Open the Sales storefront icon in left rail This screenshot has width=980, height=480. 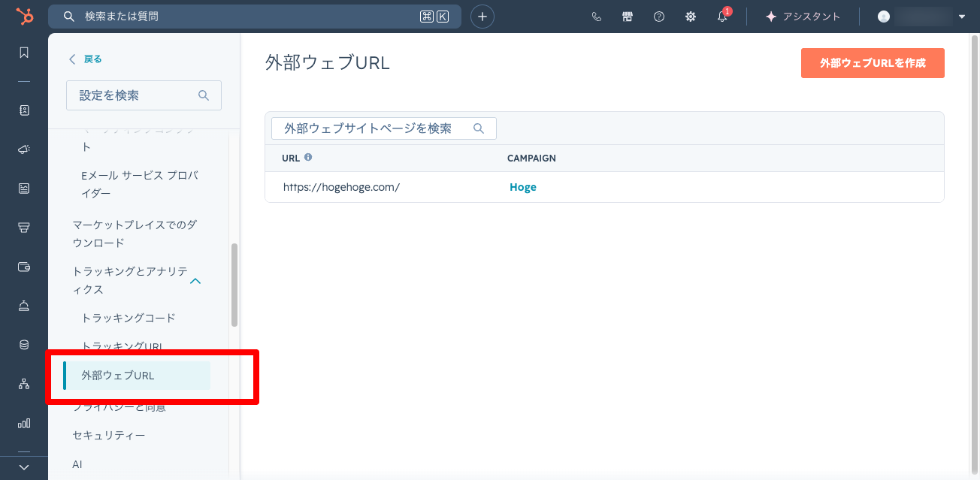pyautogui.click(x=24, y=228)
